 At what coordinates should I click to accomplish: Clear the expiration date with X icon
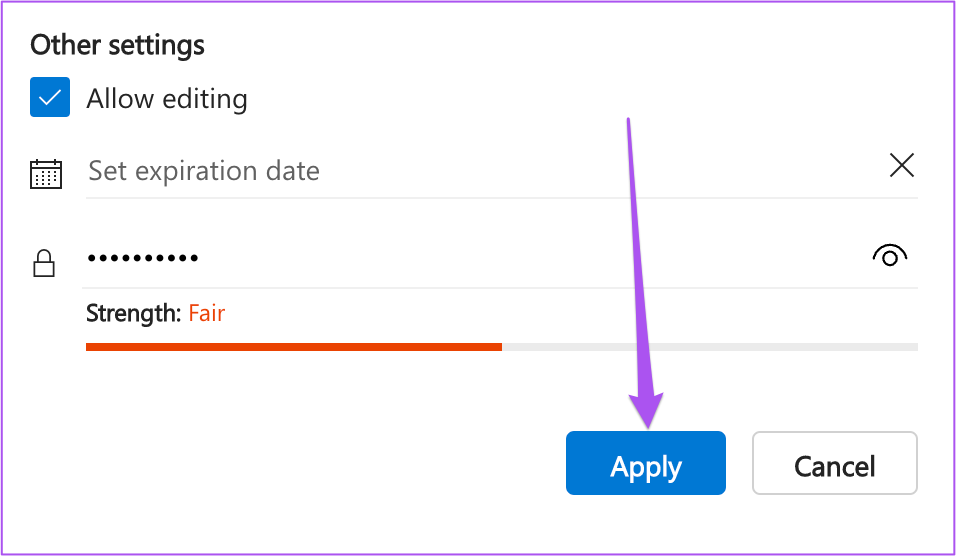(x=902, y=165)
